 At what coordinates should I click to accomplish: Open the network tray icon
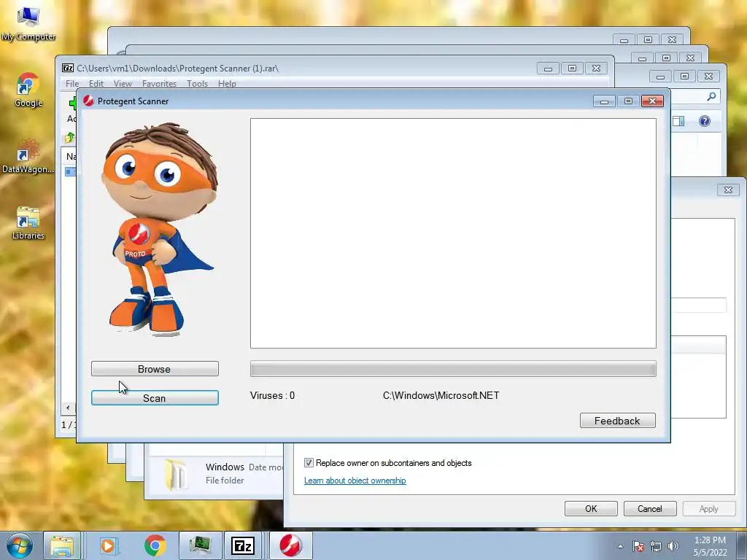tap(656, 546)
